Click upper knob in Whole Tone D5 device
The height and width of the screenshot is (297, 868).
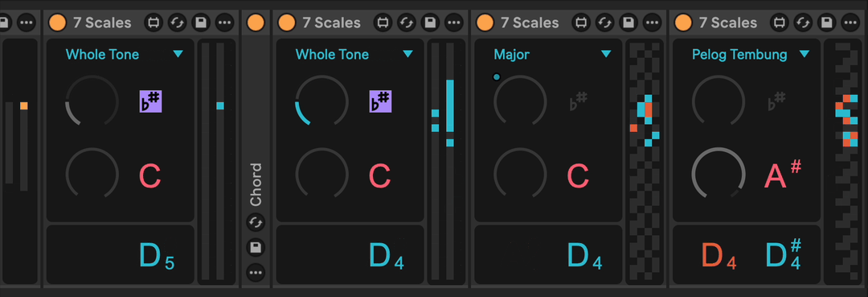pos(92,101)
